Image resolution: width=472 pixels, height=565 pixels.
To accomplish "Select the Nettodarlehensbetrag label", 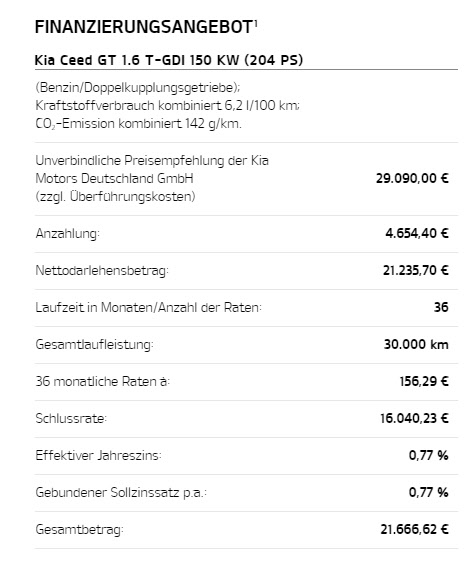I will (x=102, y=271).
